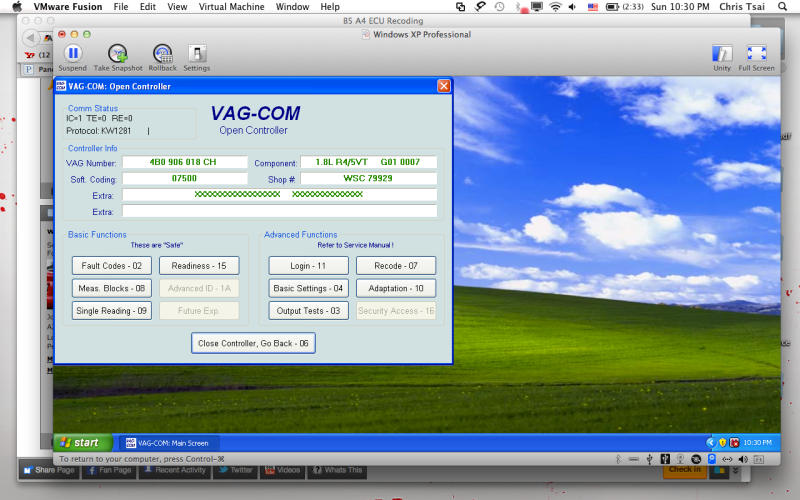This screenshot has height=500, width=800.
Task: Start Output Tests - 03
Action: (308, 311)
